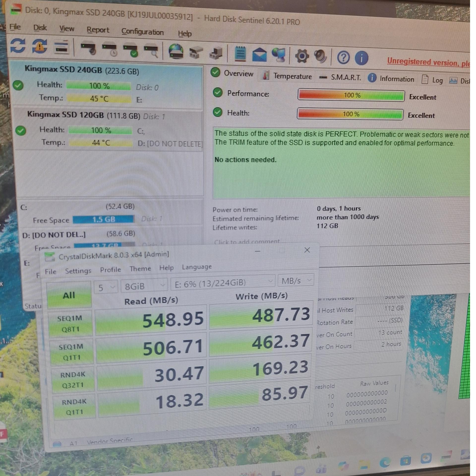Click the question mark help icon

(x=343, y=58)
